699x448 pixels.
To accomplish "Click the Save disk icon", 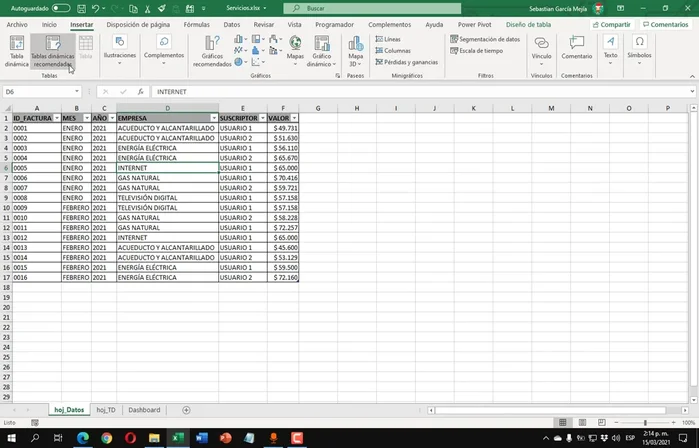I will (81, 8).
